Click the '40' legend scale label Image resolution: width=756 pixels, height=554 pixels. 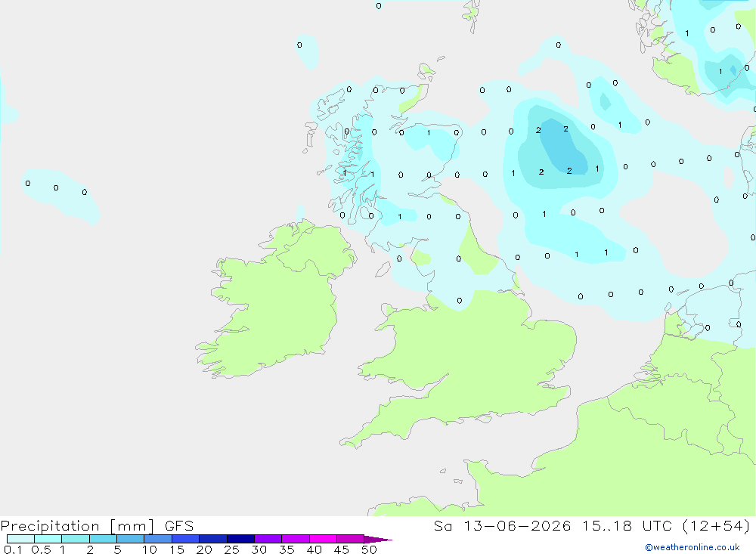click(314, 549)
